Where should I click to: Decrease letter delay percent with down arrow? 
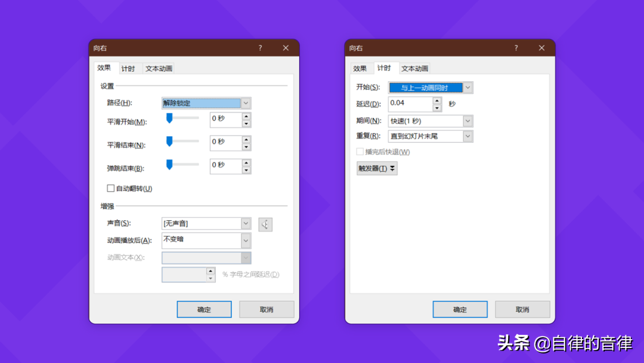pyautogui.click(x=210, y=278)
